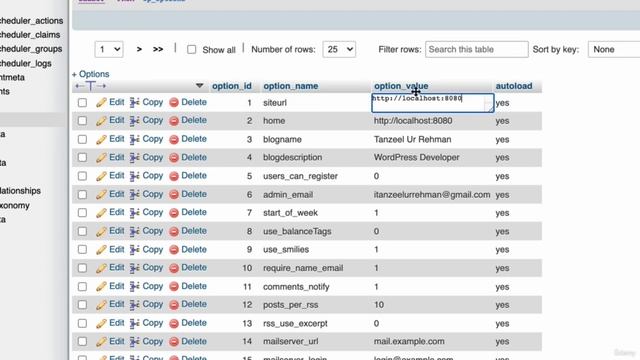Click the Delete icon for posts_per_rss row
This screenshot has height=360, width=640.
click(x=174, y=304)
